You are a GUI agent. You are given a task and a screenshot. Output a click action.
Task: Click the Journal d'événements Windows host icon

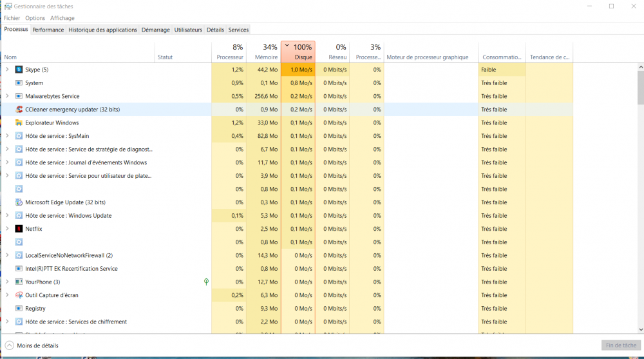coord(19,162)
